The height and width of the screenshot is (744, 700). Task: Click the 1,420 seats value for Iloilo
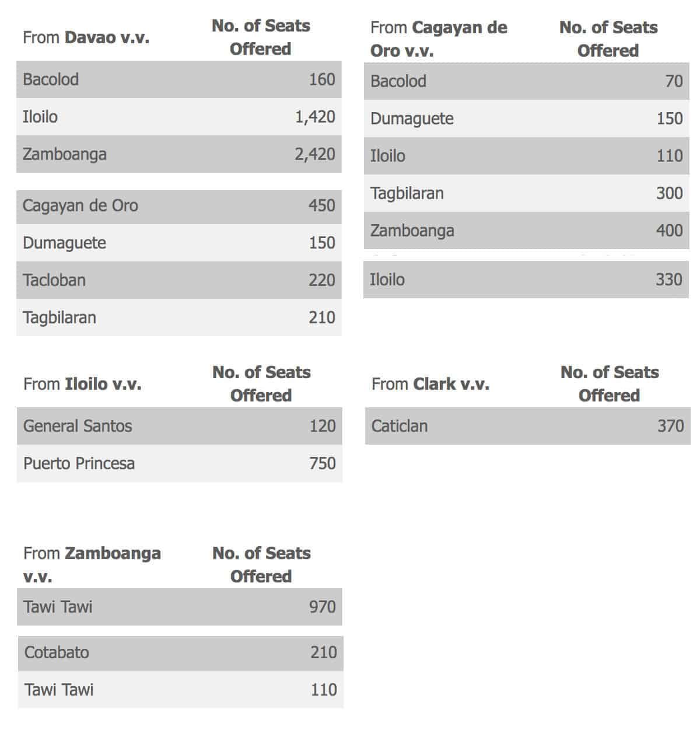tap(315, 117)
